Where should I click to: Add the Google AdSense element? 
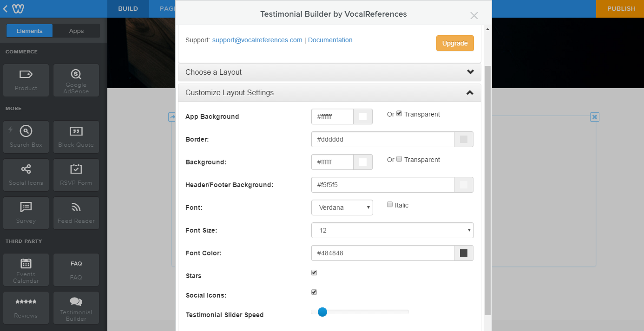tap(76, 80)
